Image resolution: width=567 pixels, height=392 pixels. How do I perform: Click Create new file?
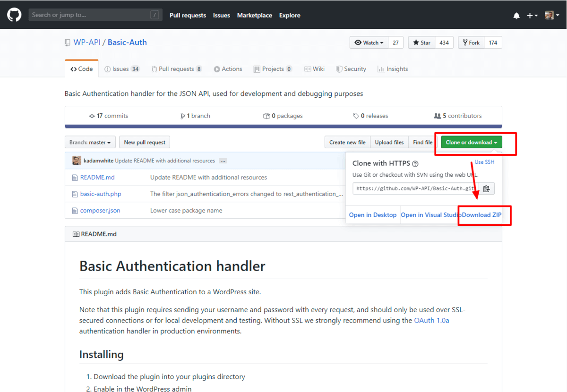coord(347,142)
